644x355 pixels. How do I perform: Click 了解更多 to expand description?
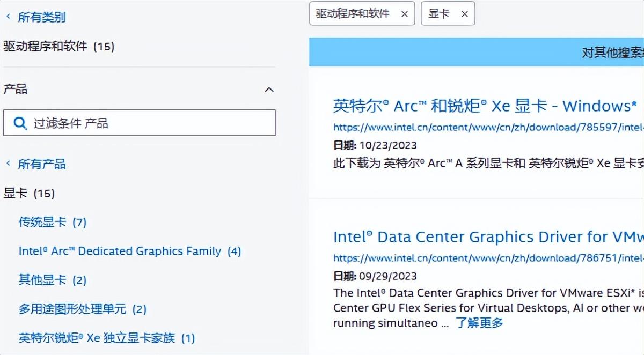tap(479, 323)
